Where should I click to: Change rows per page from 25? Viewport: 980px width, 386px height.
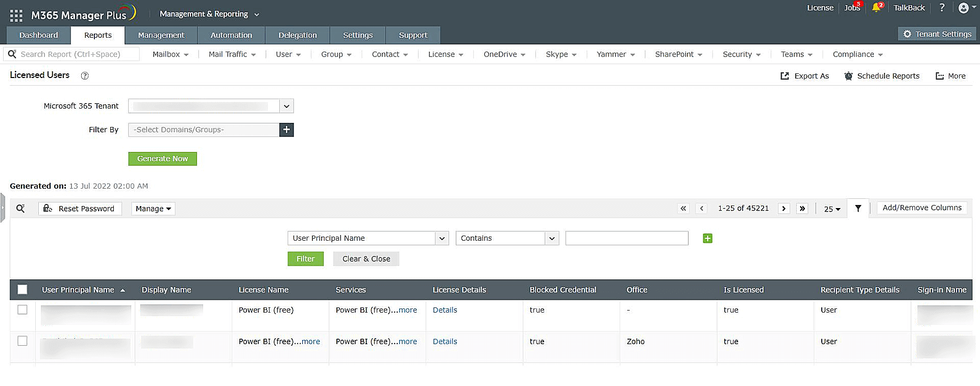tap(832, 209)
